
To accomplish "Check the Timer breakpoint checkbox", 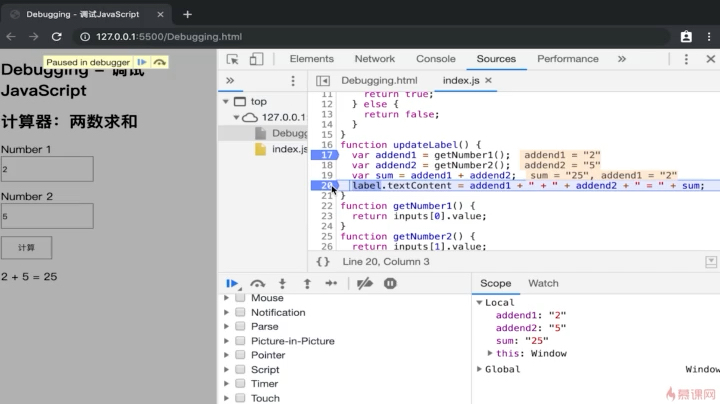I will point(240,384).
